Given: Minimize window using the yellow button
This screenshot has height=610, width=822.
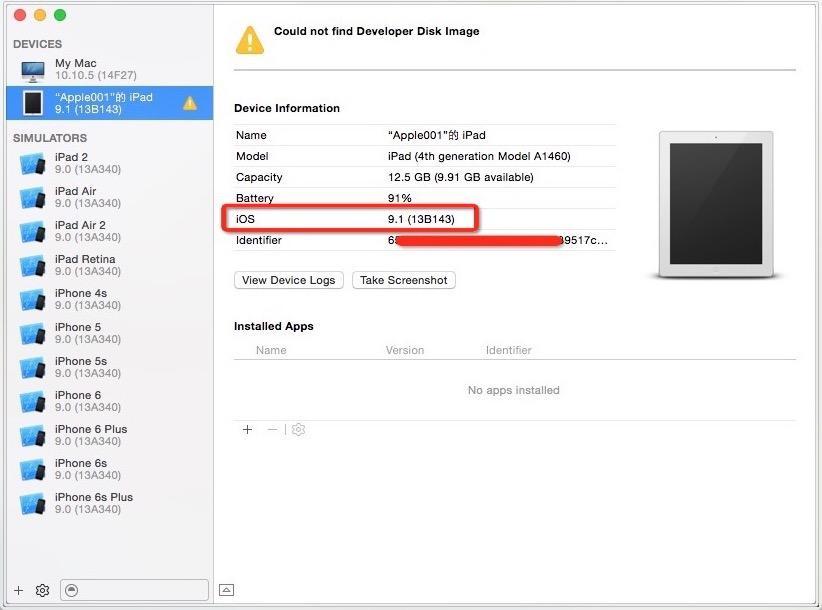Looking at the screenshot, I should pos(40,15).
